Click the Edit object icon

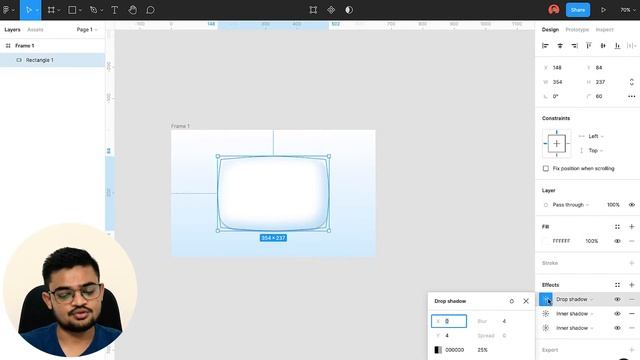click(x=313, y=10)
